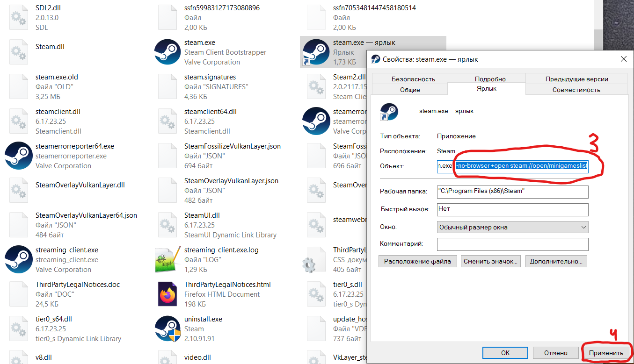Click the tier0_s.dll gear icon
Screen dimensions: 634x364
tap(316, 294)
